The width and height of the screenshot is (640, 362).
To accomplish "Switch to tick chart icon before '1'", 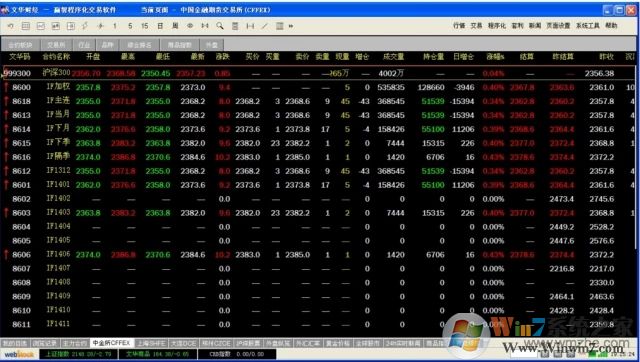I will click(x=100, y=26).
